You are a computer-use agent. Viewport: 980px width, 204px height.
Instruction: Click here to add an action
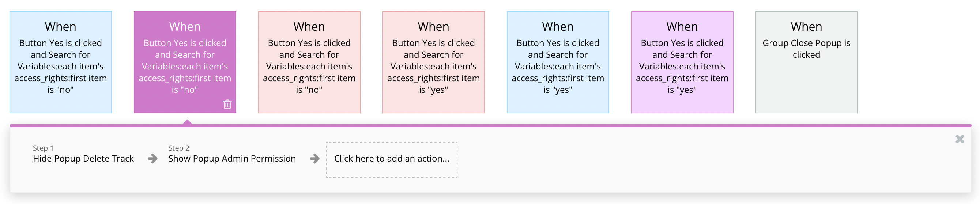pos(392,159)
